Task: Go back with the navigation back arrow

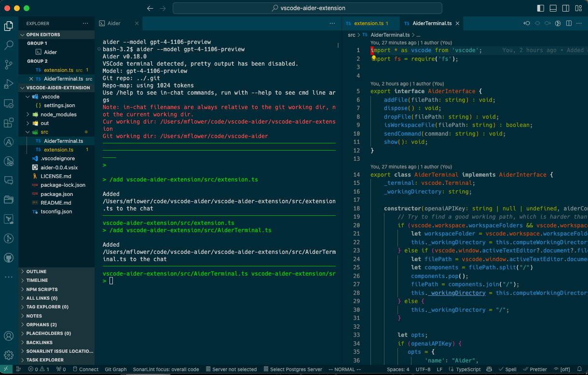Action: [x=150, y=8]
